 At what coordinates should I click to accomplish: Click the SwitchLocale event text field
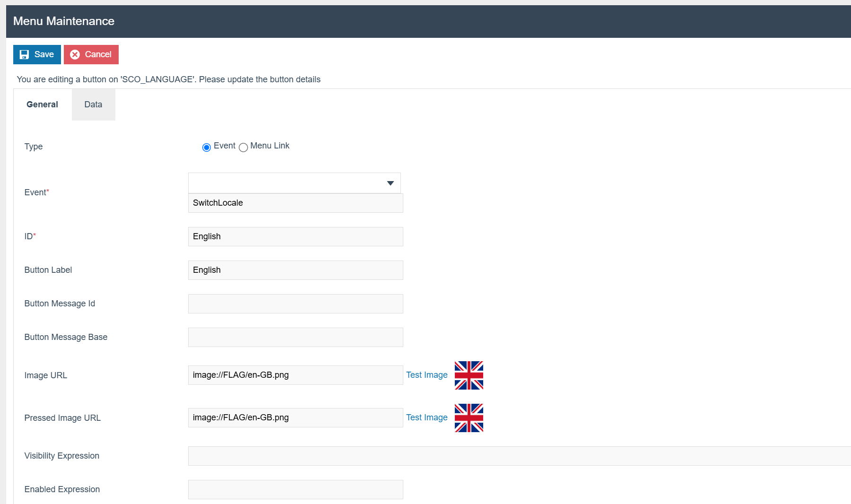(295, 203)
